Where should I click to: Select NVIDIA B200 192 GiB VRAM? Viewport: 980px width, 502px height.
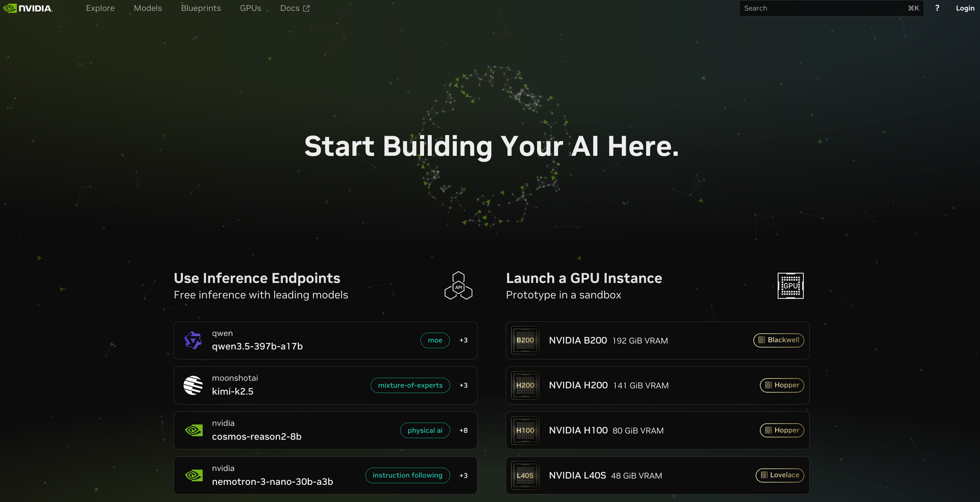click(658, 340)
